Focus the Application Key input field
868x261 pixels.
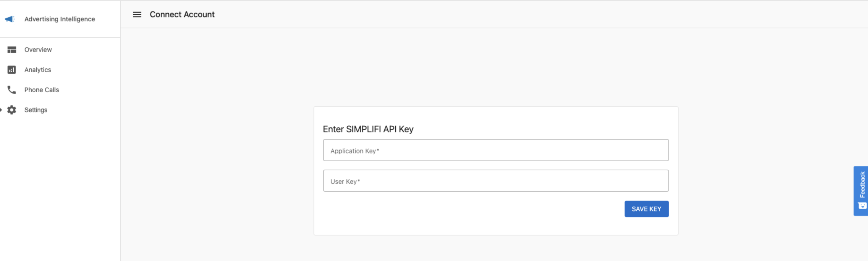coord(495,150)
